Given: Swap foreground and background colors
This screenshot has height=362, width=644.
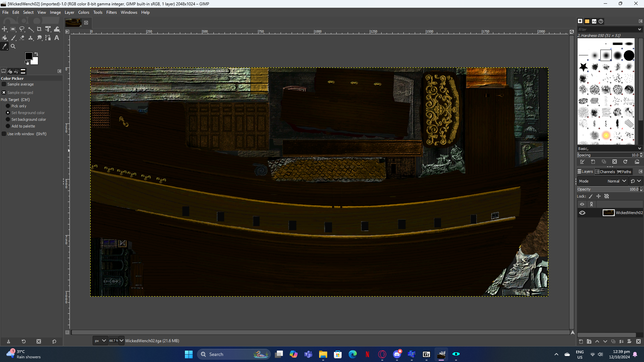Looking at the screenshot, I should 36,54.
